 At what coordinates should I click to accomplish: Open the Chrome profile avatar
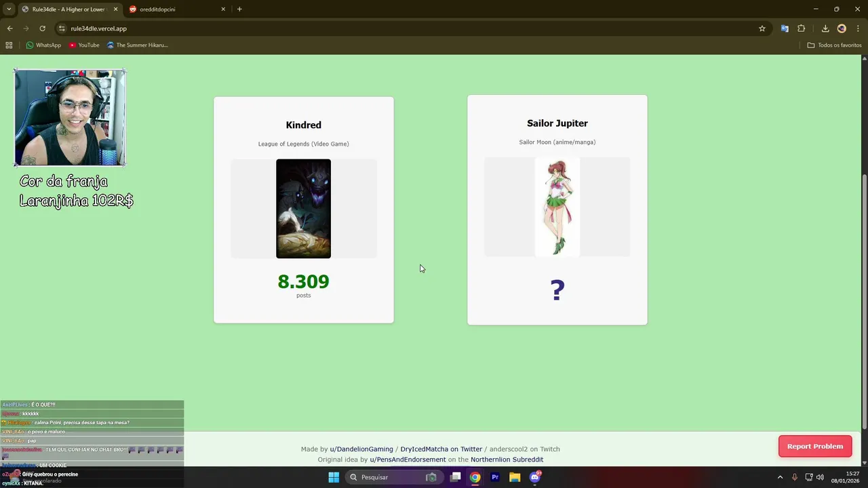(842, 28)
